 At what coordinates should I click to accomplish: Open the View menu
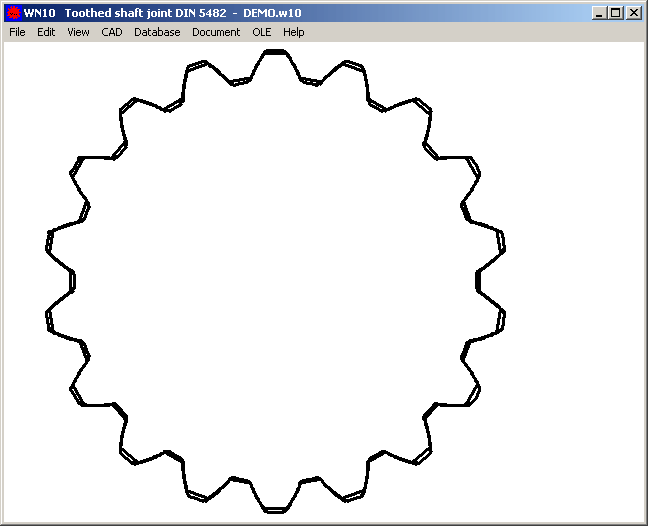78,32
